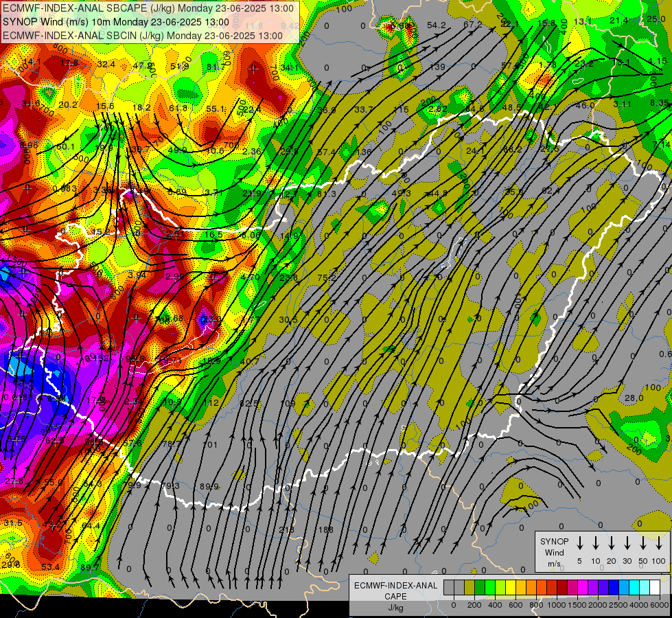672x618 pixels.
Task: Click the 67.2 value on the map
Action: pyautogui.click(x=473, y=25)
